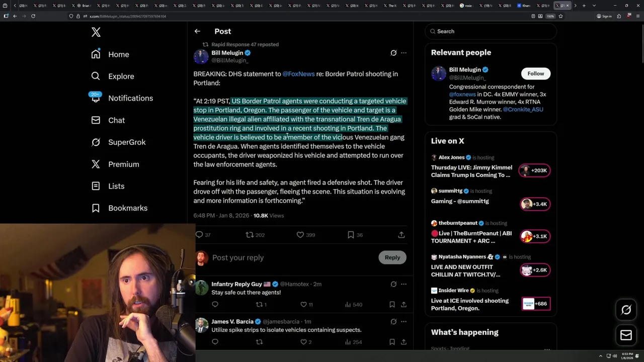Click the Reply button
The image size is (644, 362).
pyautogui.click(x=392, y=257)
